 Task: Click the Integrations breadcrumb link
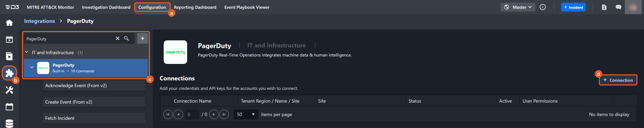click(40, 21)
